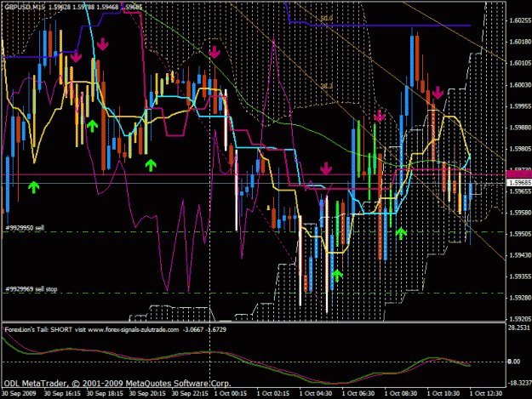Viewport: 532px width, 399px height.
Task: Click the 1 Oct 02:15 time label
Action: [x=273, y=394]
